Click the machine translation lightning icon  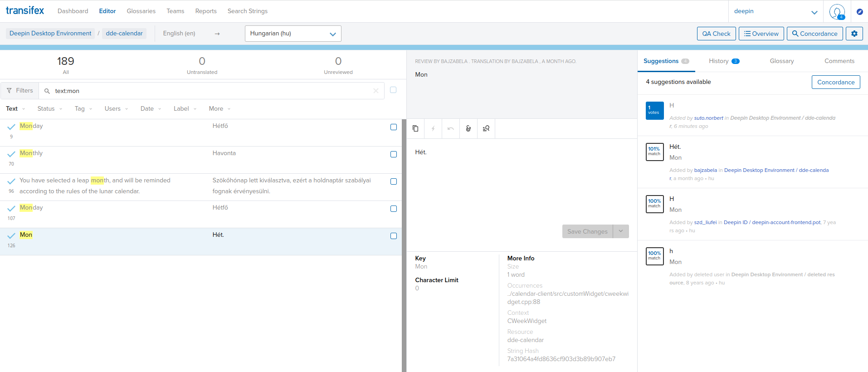click(x=433, y=128)
